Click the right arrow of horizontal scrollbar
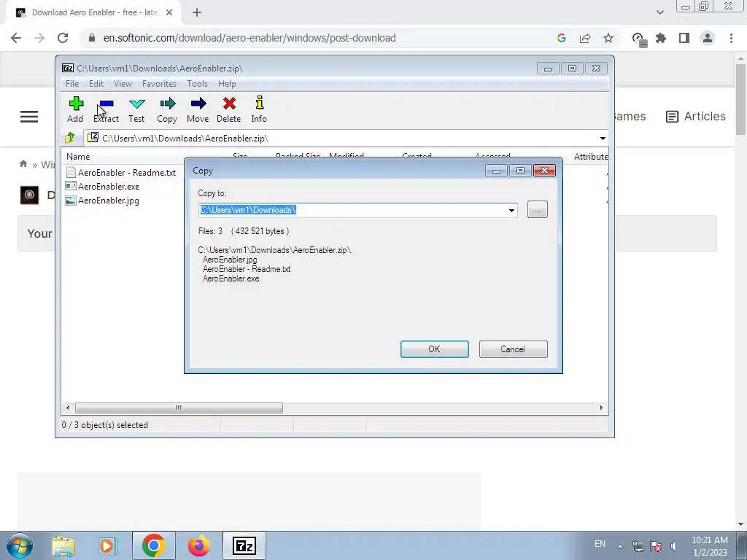This screenshot has height=560, width=747. tap(601, 408)
